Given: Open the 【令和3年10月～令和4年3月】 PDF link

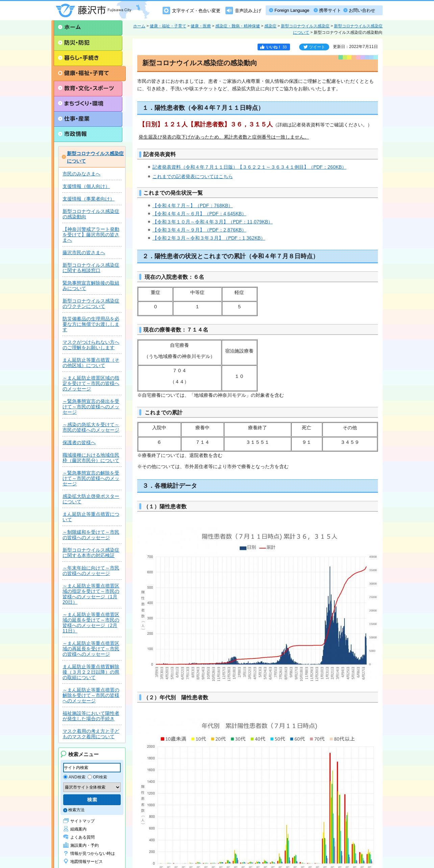Looking at the screenshot, I should 212,222.
